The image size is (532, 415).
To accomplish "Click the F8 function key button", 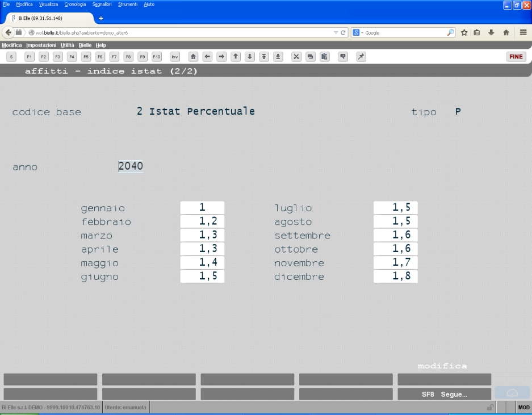I will 128,57.
